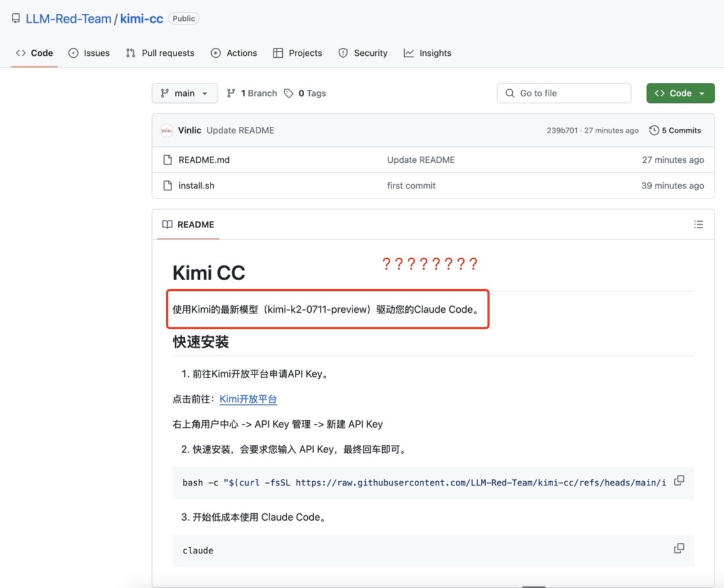
Task: Open the 239b701 commit hash link
Action: 561,130
